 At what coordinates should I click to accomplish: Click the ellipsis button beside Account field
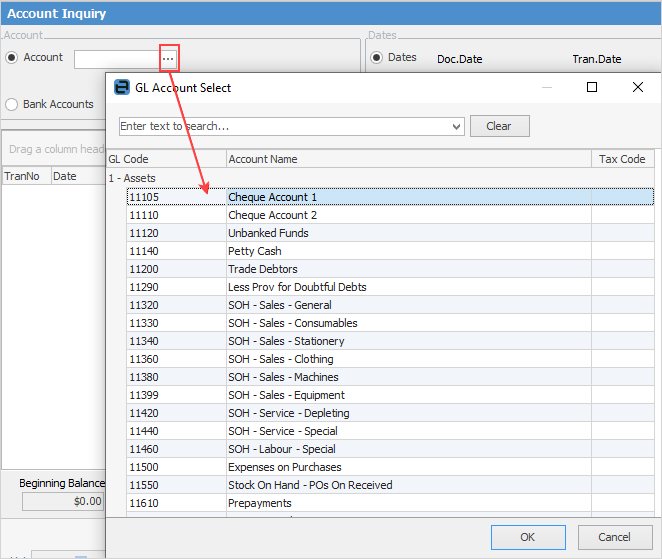coord(168,59)
